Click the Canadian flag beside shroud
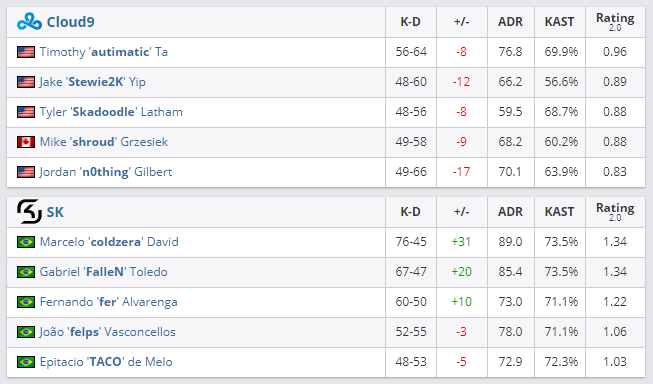This screenshot has height=384, width=653. [x=26, y=142]
